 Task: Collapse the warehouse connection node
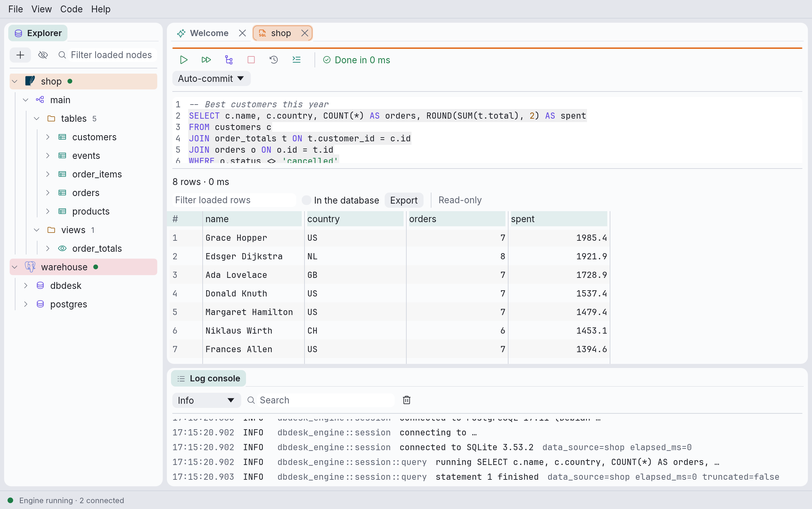(15, 267)
